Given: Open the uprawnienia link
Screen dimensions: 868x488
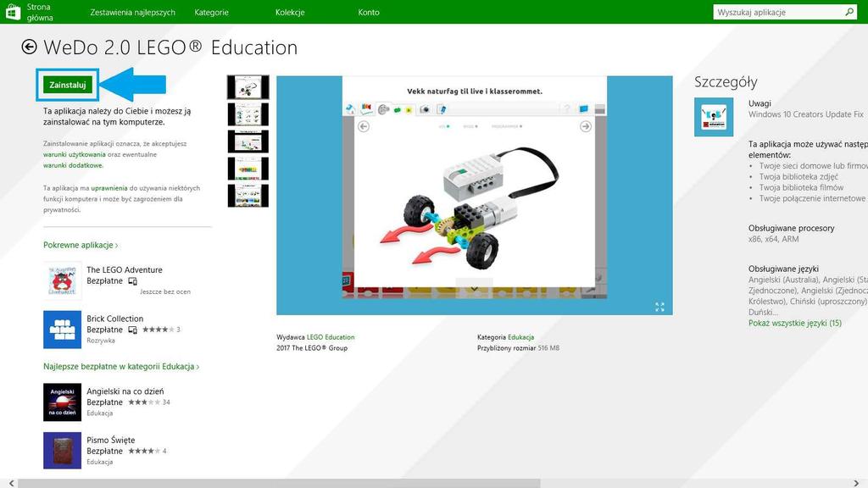Looking at the screenshot, I should 109,188.
